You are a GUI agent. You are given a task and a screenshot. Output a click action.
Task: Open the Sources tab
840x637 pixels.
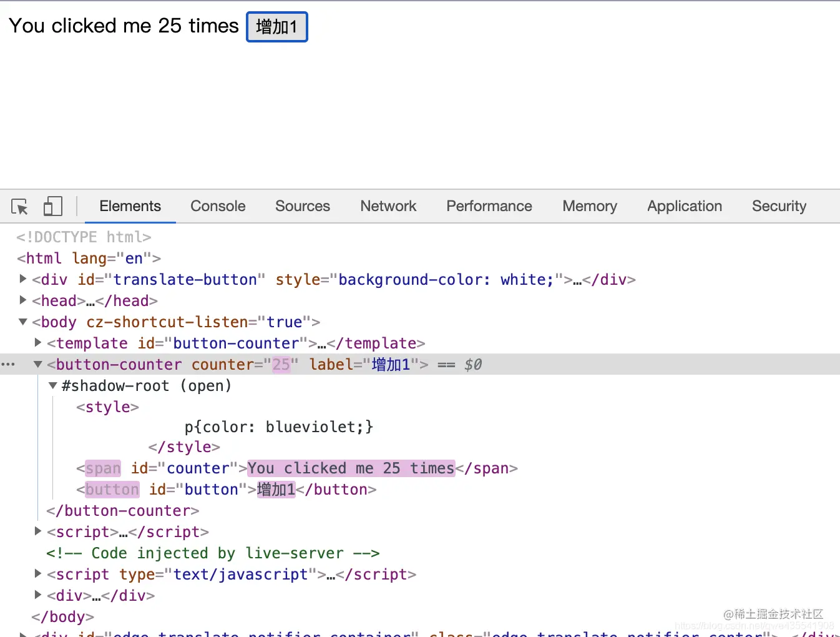click(303, 206)
